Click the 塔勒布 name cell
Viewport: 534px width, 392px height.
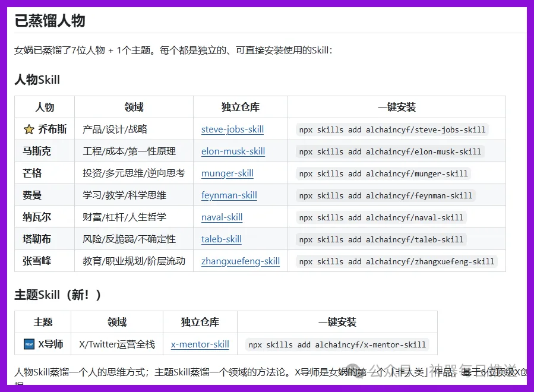click(x=45, y=239)
